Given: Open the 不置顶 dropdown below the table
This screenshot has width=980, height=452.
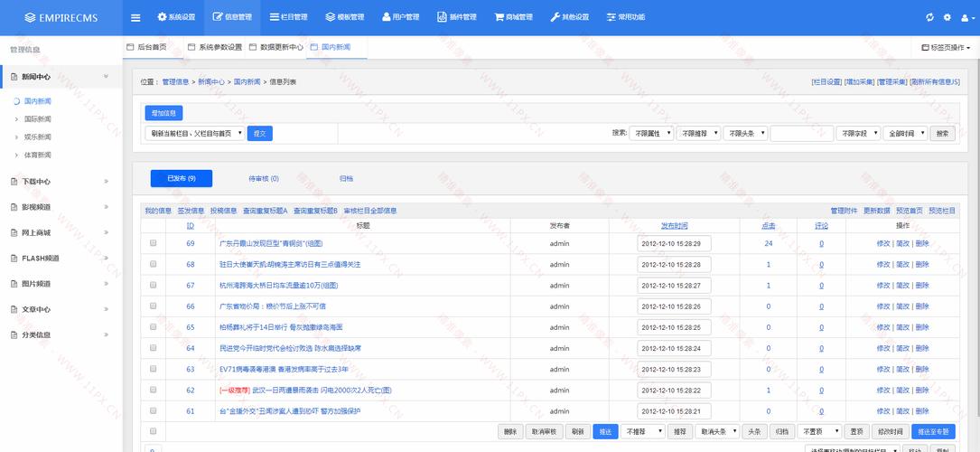Looking at the screenshot, I should (x=819, y=431).
